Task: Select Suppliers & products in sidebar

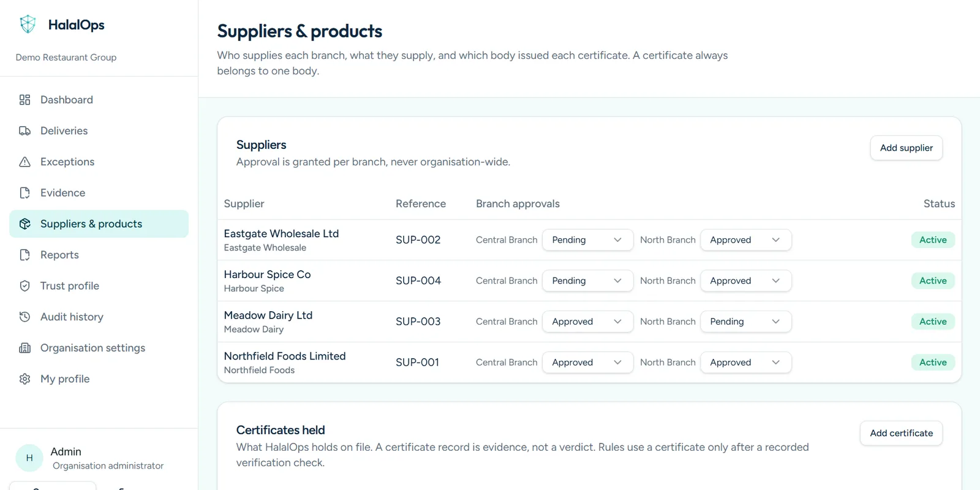Action: 99,224
